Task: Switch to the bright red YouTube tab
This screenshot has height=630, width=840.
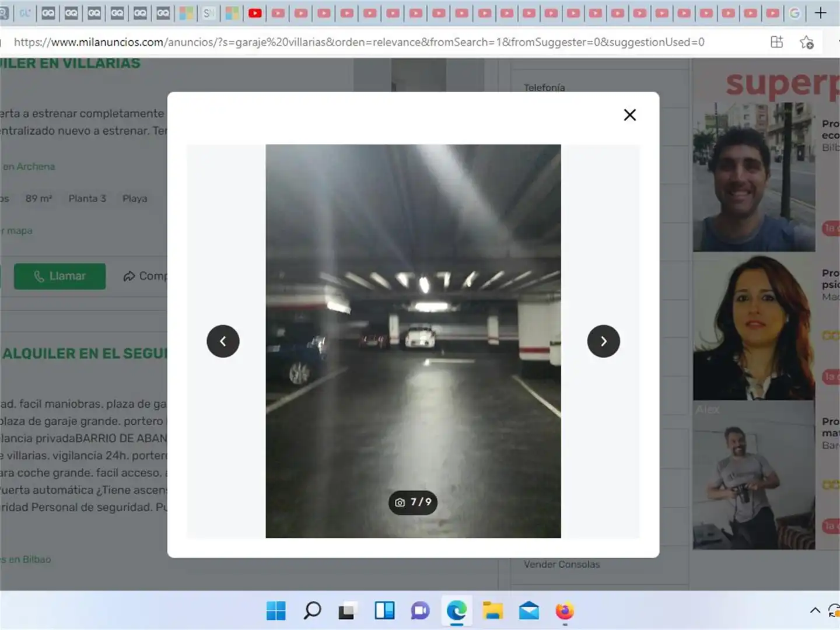Action: coord(255,13)
